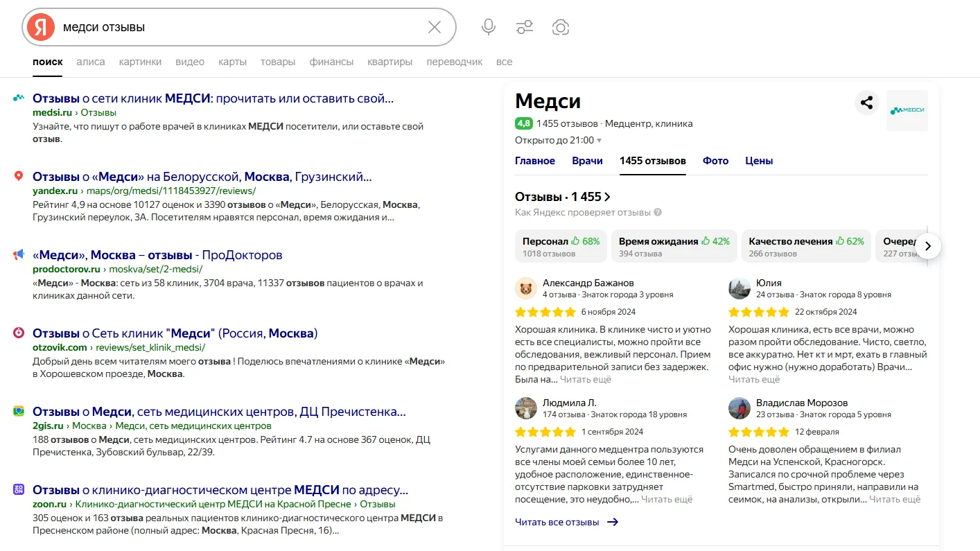Activate the voice search microphone icon
Screen dimensions: 980x551
point(488,26)
